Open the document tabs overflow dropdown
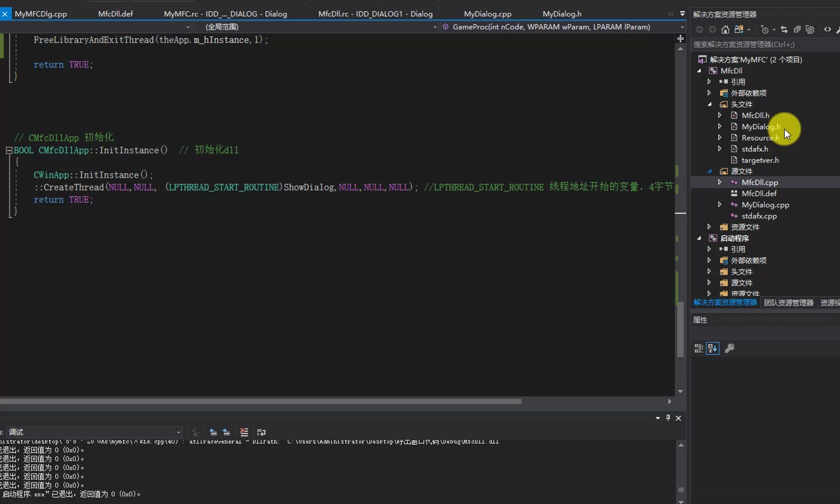Screen dimensions: 840x504 (x=682, y=14)
